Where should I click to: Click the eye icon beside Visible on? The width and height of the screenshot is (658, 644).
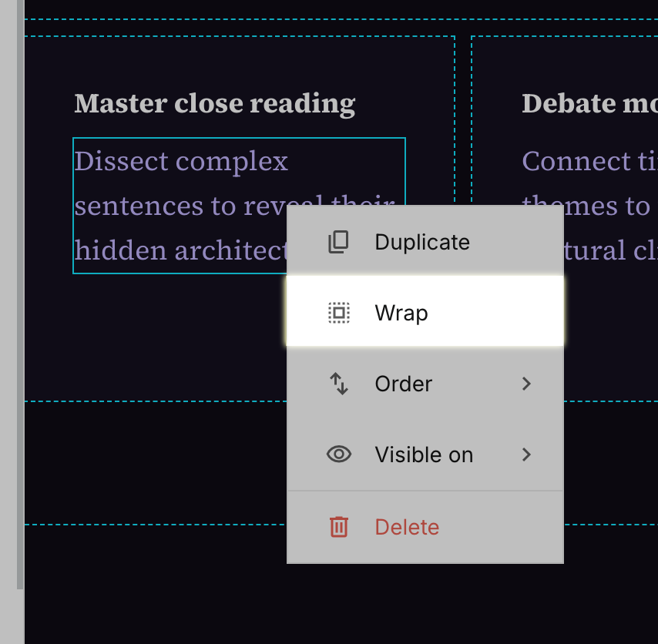(x=339, y=454)
